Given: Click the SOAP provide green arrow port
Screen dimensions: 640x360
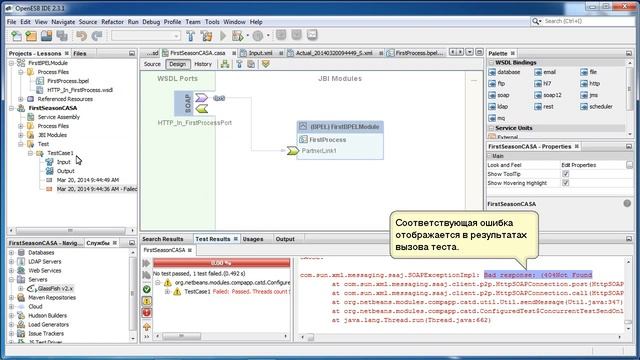Looking at the screenshot, I should [201, 109].
